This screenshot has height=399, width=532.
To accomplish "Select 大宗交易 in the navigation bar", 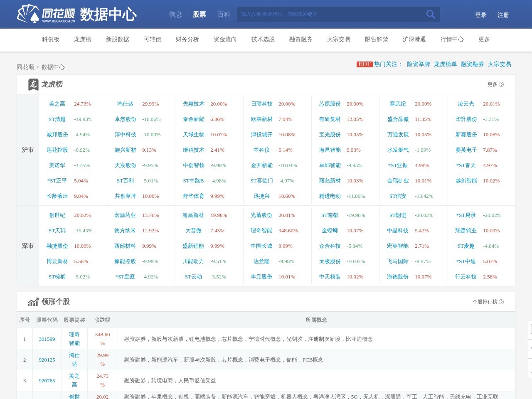I will tap(339, 39).
